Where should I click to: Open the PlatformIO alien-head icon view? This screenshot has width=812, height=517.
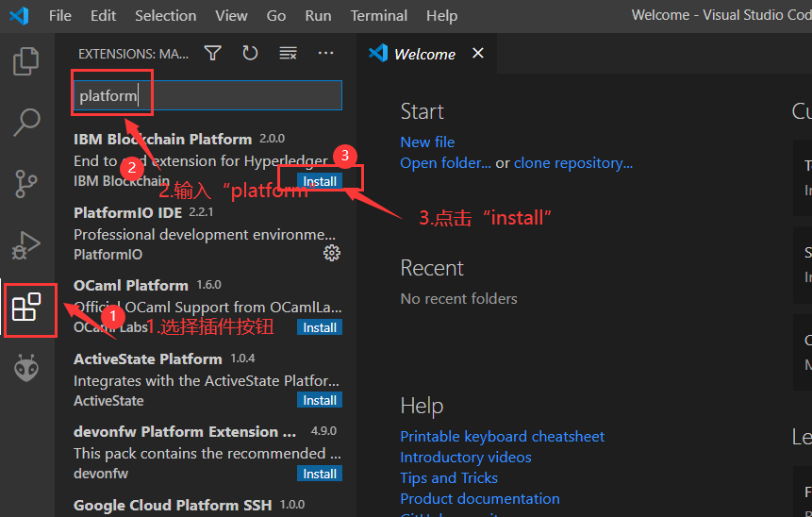(25, 368)
